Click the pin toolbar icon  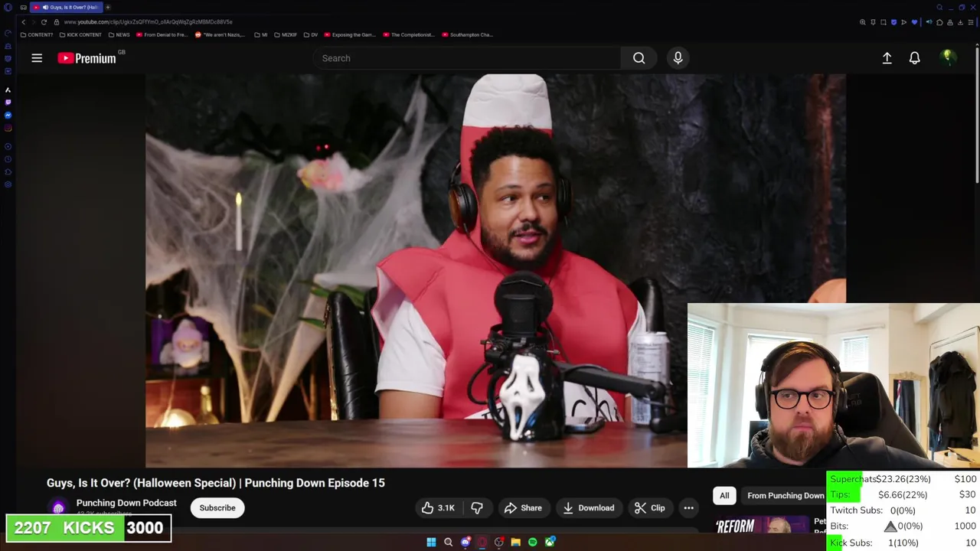873,22
